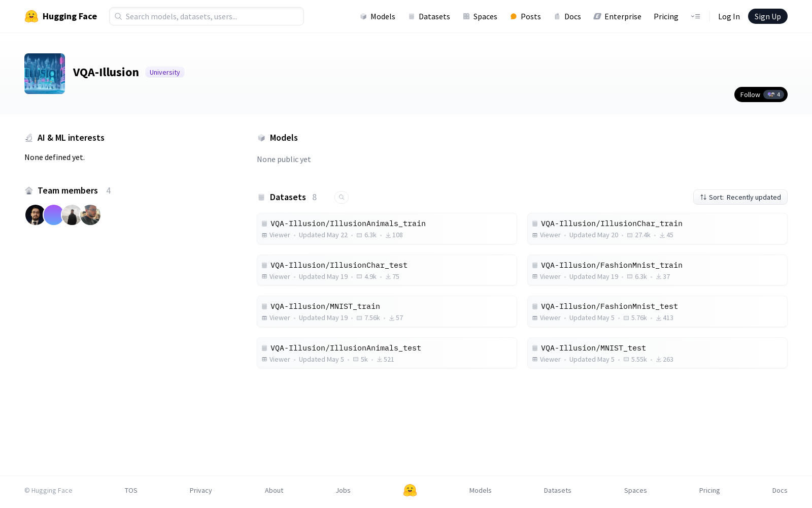Click the Sign Up button
Image resolution: width=812 pixels, height=508 pixels.
[768, 16]
